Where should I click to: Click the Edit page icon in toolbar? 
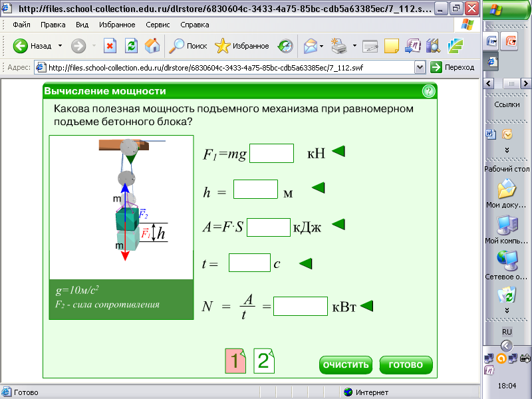(370, 46)
